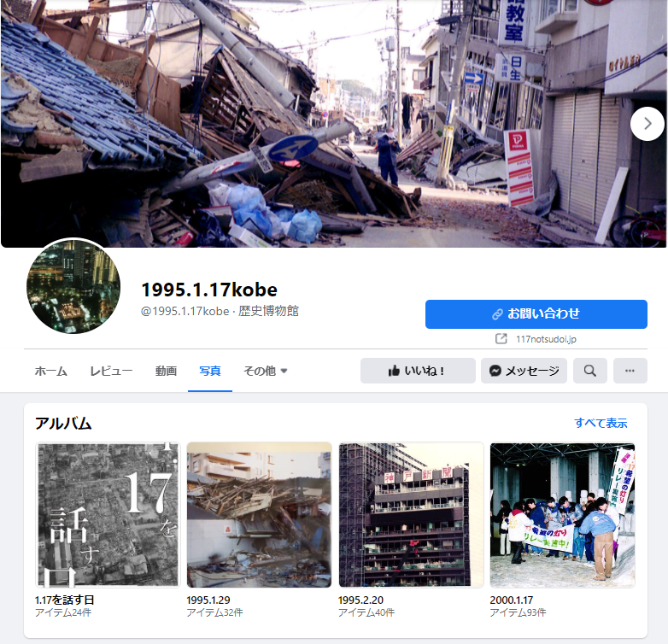Switch to the レビュー tab
The height and width of the screenshot is (644, 668).
pyautogui.click(x=111, y=371)
